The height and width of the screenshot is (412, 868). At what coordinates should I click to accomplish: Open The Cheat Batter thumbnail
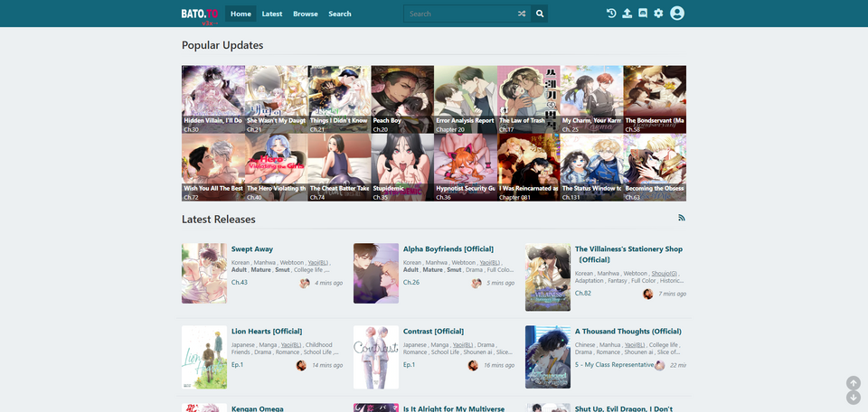339,167
